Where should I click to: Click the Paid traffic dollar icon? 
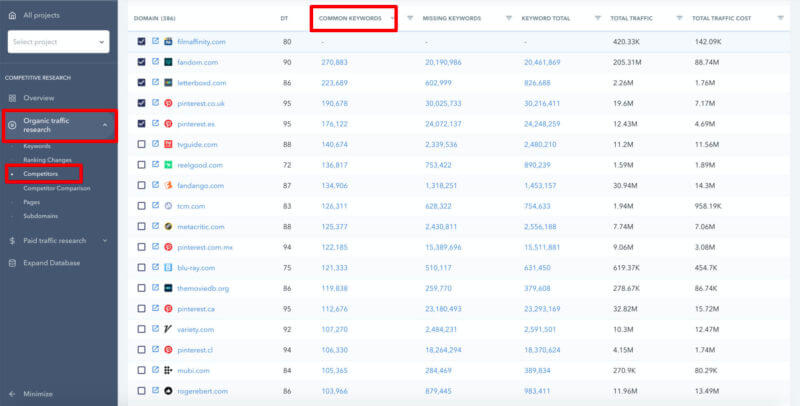(12, 240)
